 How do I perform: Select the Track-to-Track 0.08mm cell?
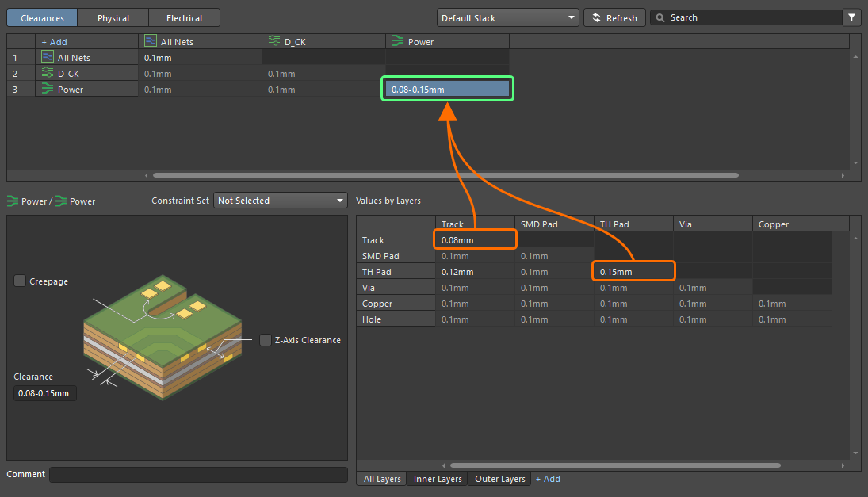(475, 239)
